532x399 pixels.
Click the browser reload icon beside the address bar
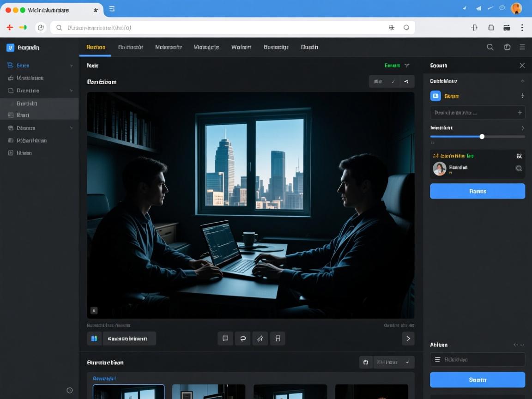coord(41,28)
